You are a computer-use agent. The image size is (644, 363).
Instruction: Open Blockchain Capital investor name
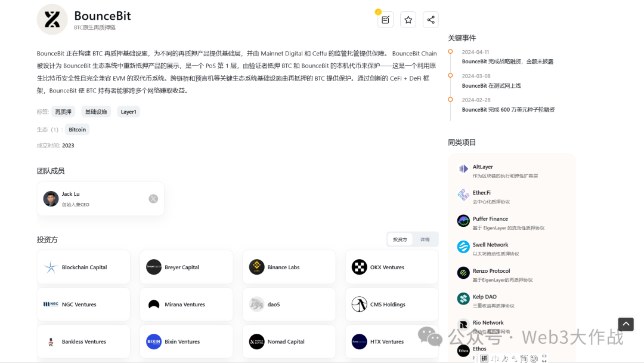(84, 267)
